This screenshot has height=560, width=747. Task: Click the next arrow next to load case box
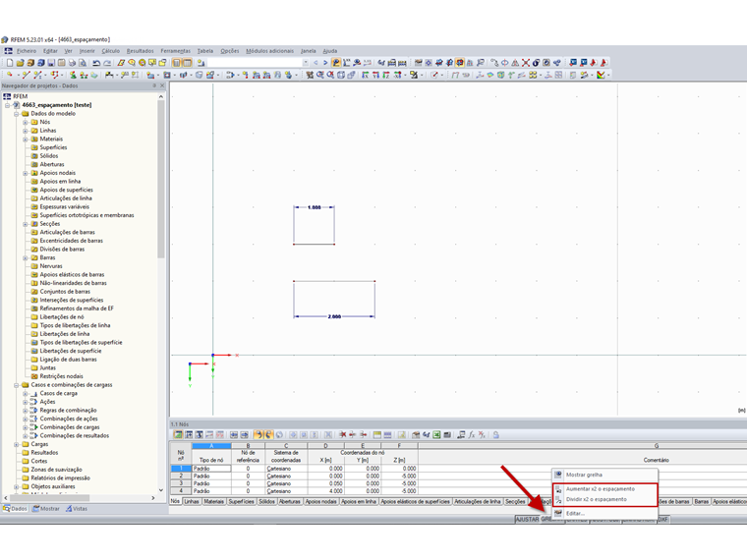point(325,63)
